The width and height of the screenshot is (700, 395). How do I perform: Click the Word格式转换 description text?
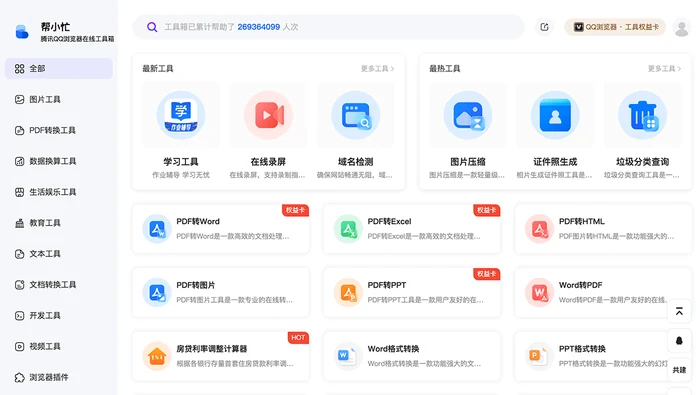click(x=424, y=364)
